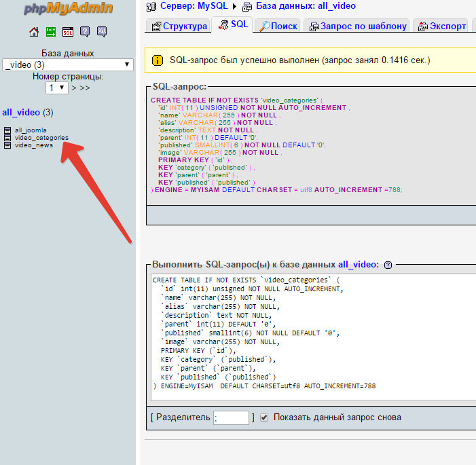Switch to Запрос по шаблону tab
The height and width of the screenshot is (465, 476).
[x=357, y=26]
